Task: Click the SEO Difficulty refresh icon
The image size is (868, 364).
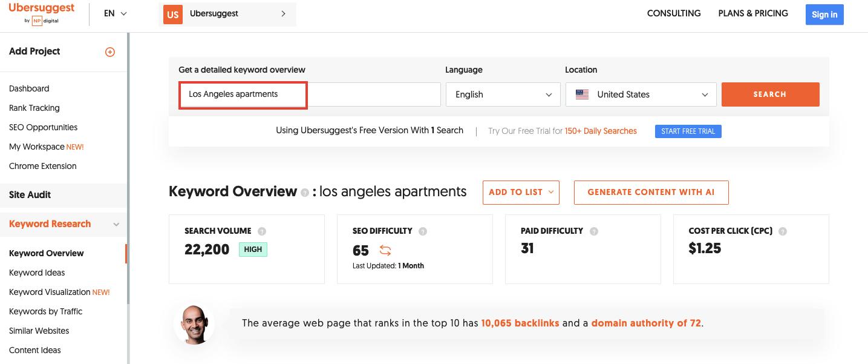Action: click(385, 250)
